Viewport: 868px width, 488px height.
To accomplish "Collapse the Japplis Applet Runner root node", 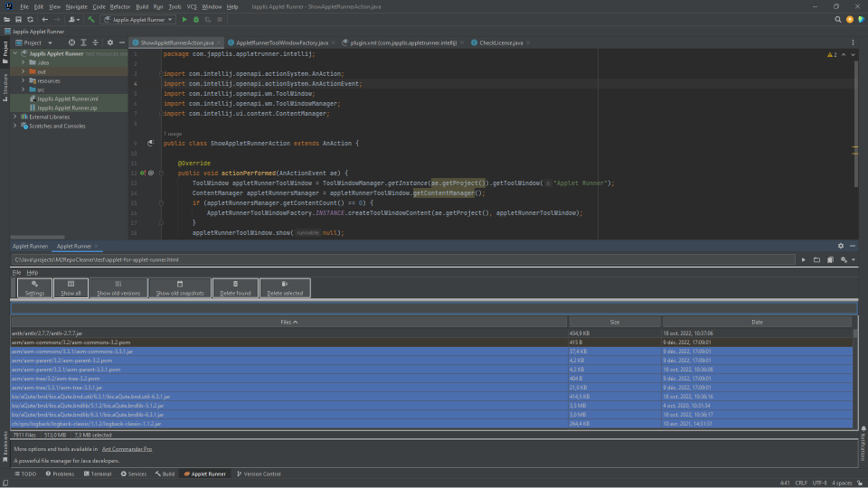I will [x=15, y=53].
